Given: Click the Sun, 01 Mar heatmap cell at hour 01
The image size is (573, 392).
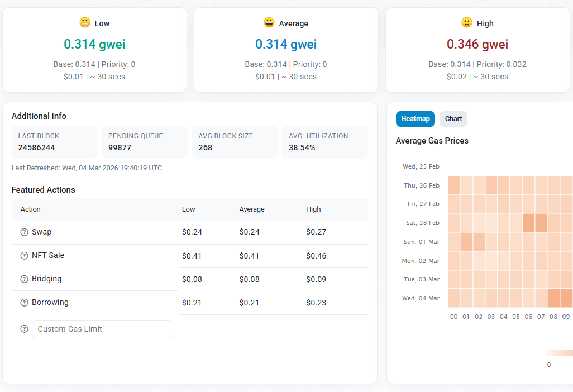Looking at the screenshot, I should click(466, 242).
